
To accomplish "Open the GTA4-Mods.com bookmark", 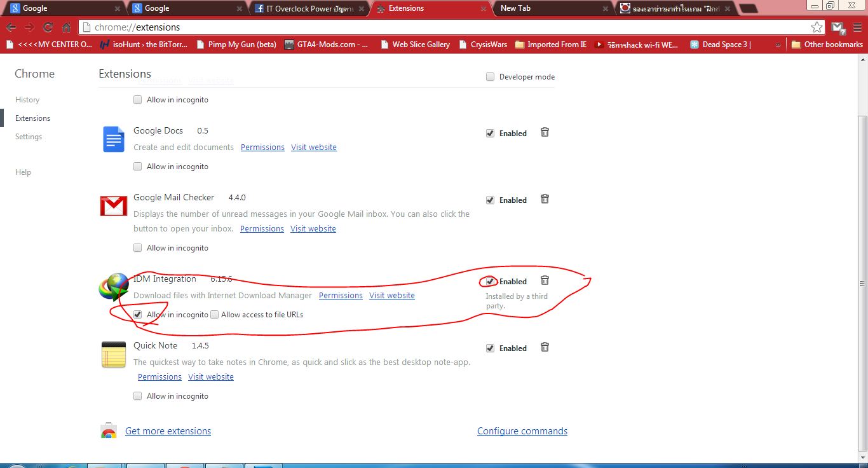I will pyautogui.click(x=327, y=45).
